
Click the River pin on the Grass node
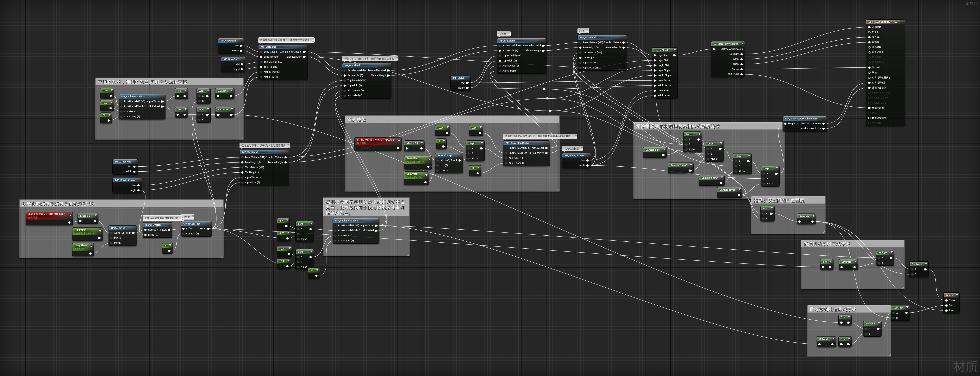(x=946, y=310)
